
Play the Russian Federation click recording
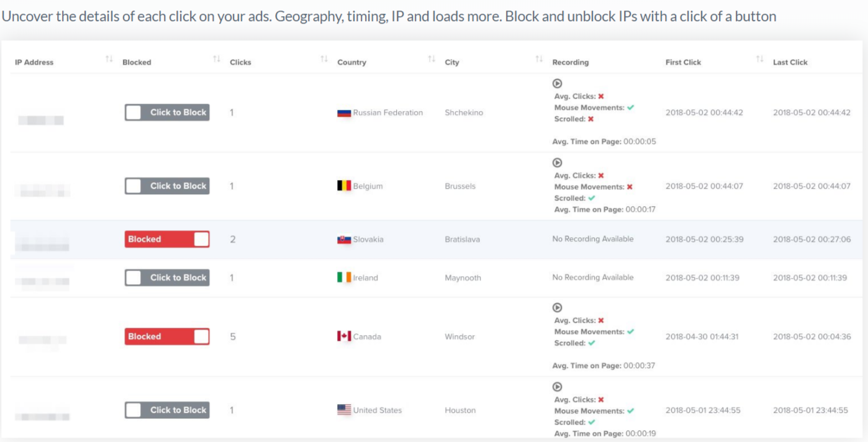[x=558, y=84]
